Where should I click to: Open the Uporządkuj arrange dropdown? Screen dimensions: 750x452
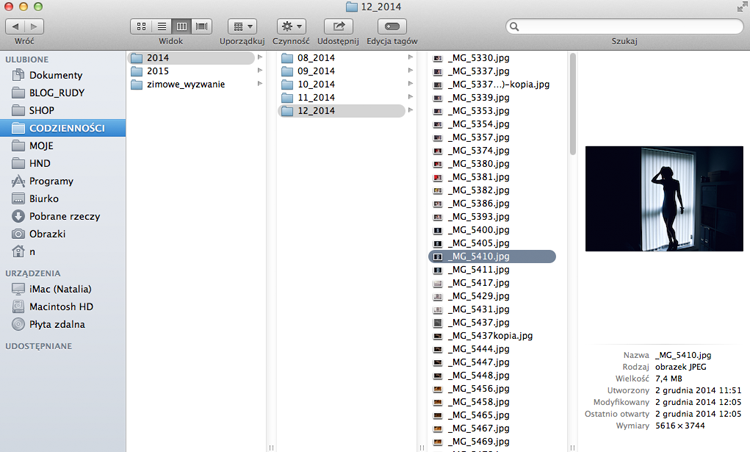242,26
